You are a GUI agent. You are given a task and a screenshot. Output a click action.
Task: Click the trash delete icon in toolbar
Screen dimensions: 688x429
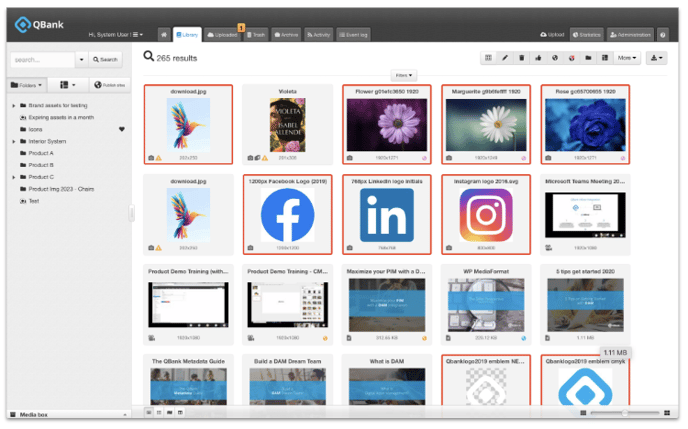pyautogui.click(x=522, y=58)
